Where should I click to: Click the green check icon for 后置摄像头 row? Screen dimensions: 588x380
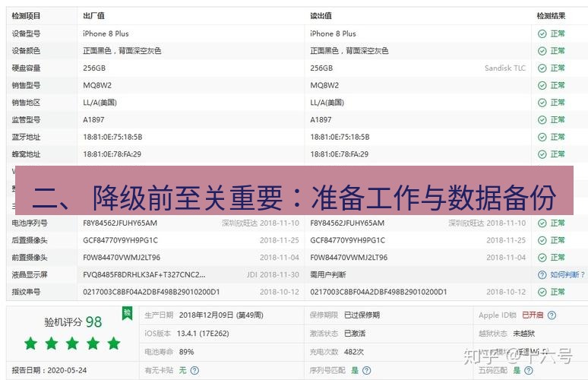[x=542, y=240]
